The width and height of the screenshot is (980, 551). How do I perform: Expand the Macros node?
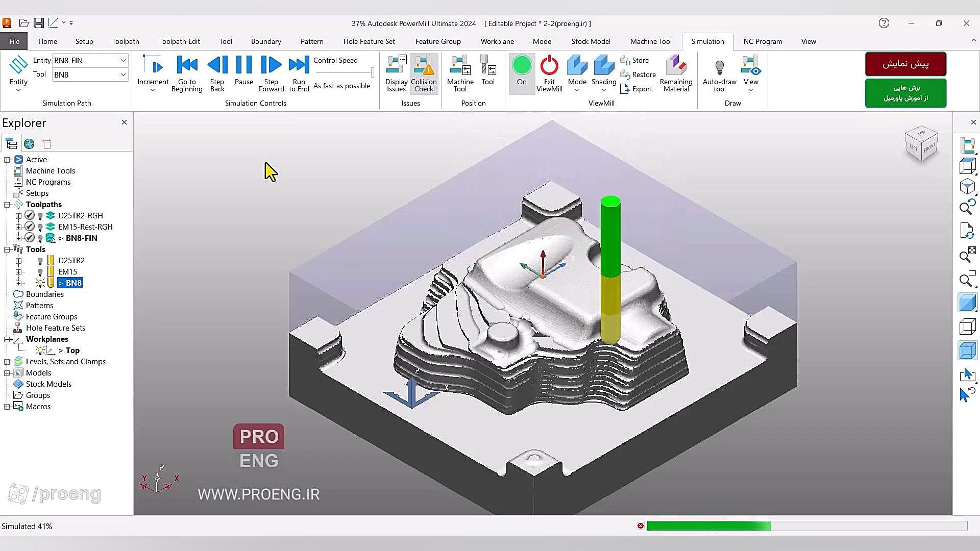point(7,407)
